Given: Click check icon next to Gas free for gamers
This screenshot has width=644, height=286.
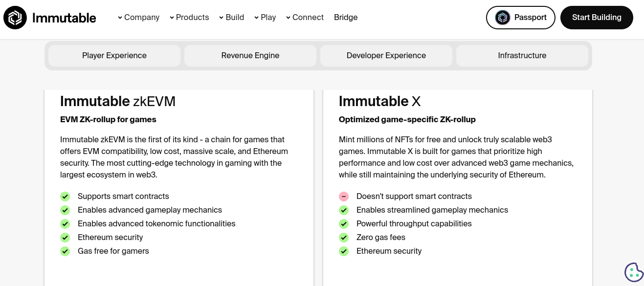Looking at the screenshot, I should click(x=65, y=251).
